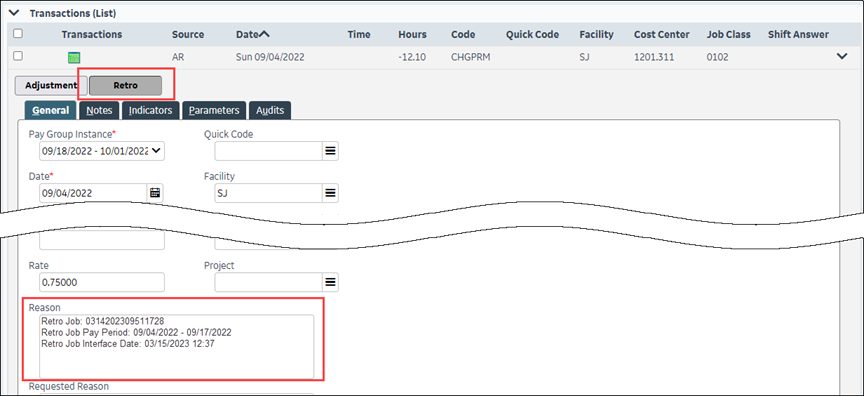Click the green transaction icon in AR row
The width and height of the screenshot is (864, 396).
[74, 57]
